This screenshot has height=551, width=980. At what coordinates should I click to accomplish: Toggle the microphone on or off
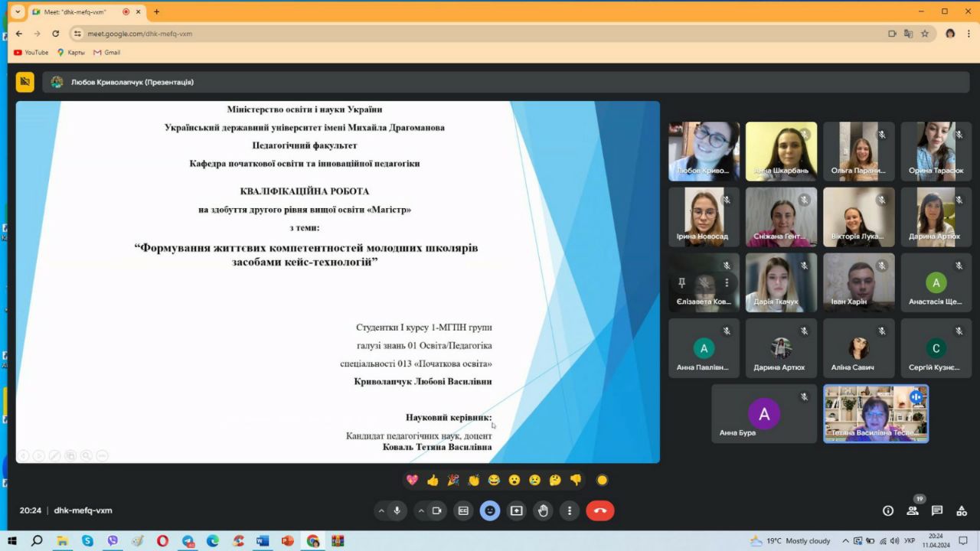tap(397, 510)
